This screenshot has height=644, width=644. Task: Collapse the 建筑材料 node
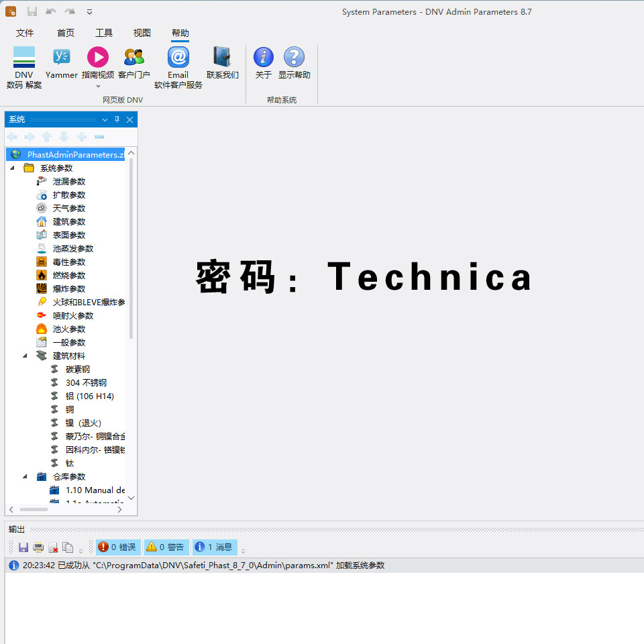click(25, 356)
